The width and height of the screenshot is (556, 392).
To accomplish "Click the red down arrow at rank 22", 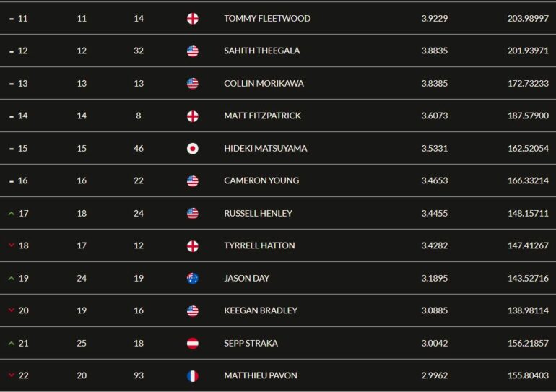I will [12, 375].
